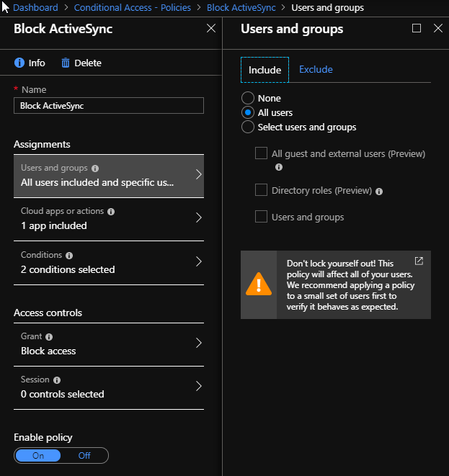Click info icon next to Grant

pos(49,337)
